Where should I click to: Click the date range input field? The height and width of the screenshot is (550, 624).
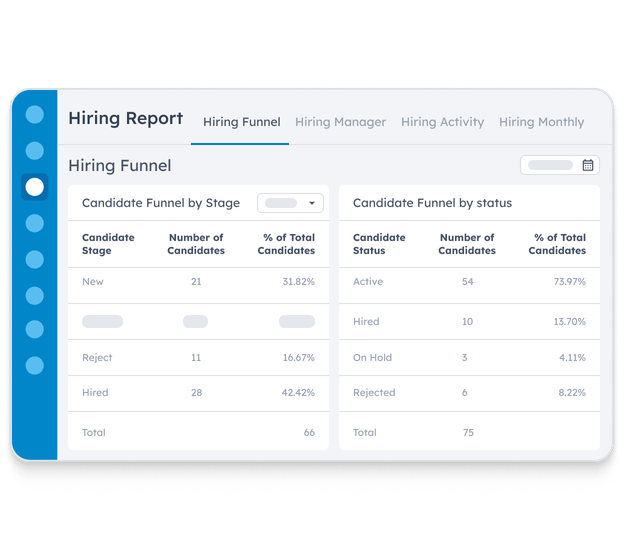560,165
